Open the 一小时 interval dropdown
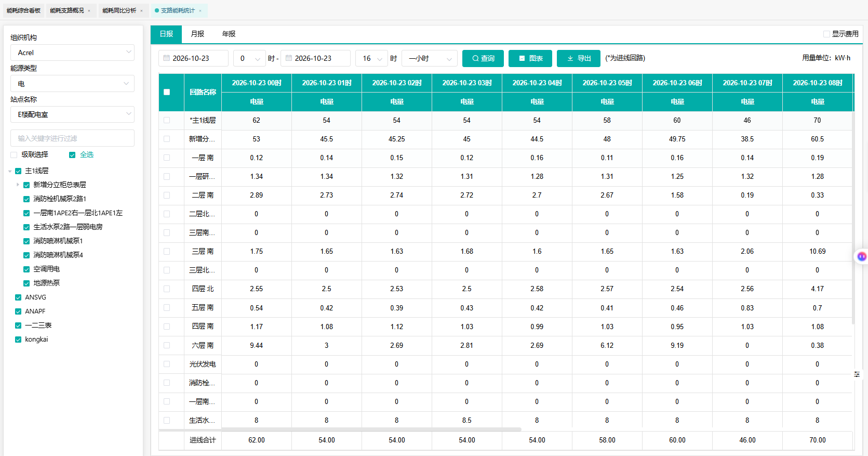 [x=430, y=58]
